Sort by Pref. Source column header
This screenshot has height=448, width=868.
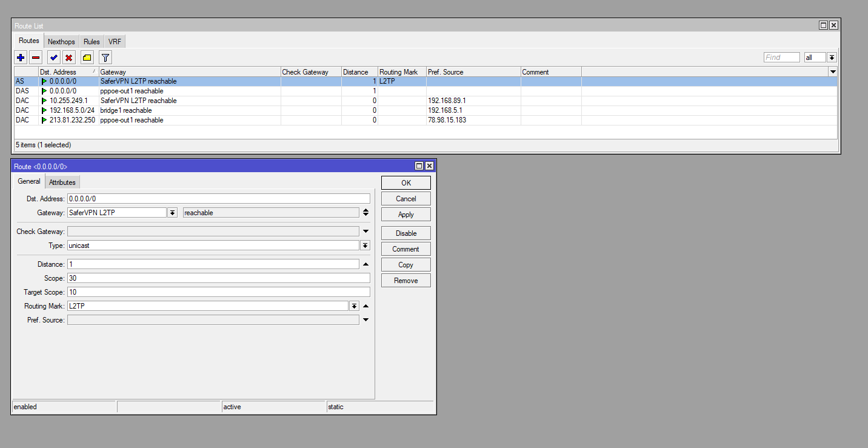(x=473, y=72)
